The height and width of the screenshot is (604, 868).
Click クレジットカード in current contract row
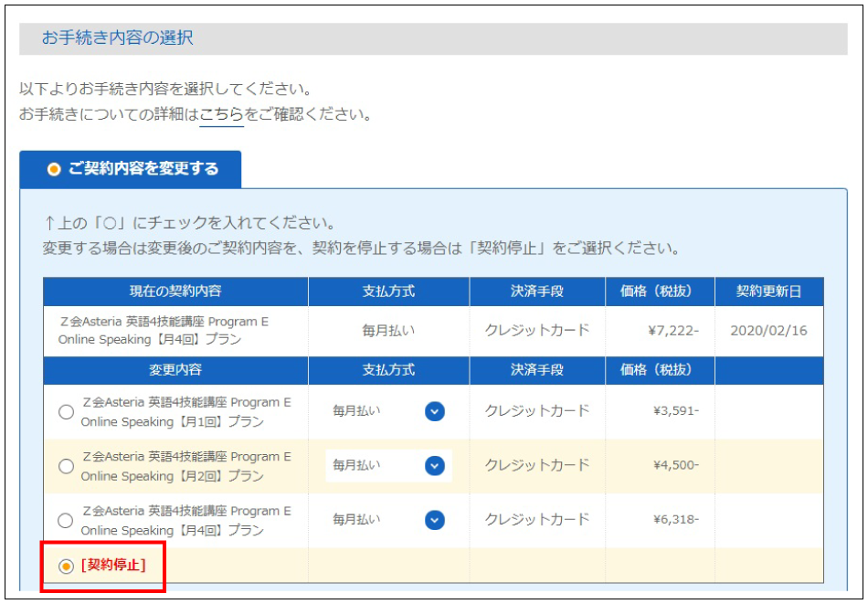[x=537, y=331]
